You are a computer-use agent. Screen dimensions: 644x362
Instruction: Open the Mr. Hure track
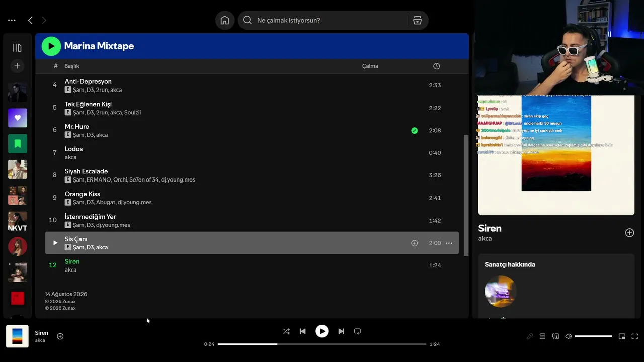click(x=77, y=127)
